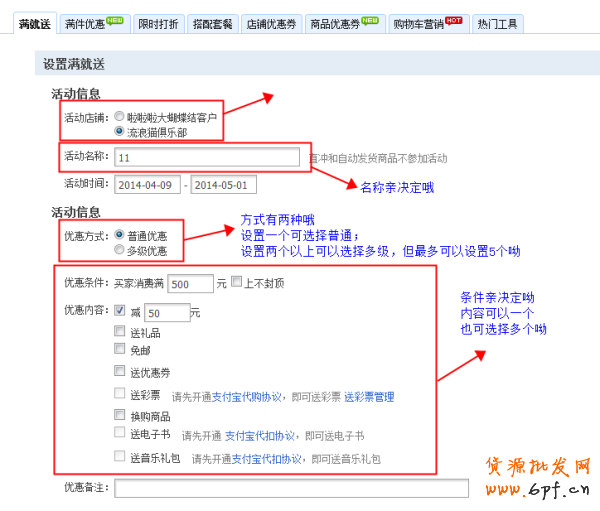The width and height of the screenshot is (600, 511).
Task: Check the 换购商品 checkbox
Action: click(120, 415)
